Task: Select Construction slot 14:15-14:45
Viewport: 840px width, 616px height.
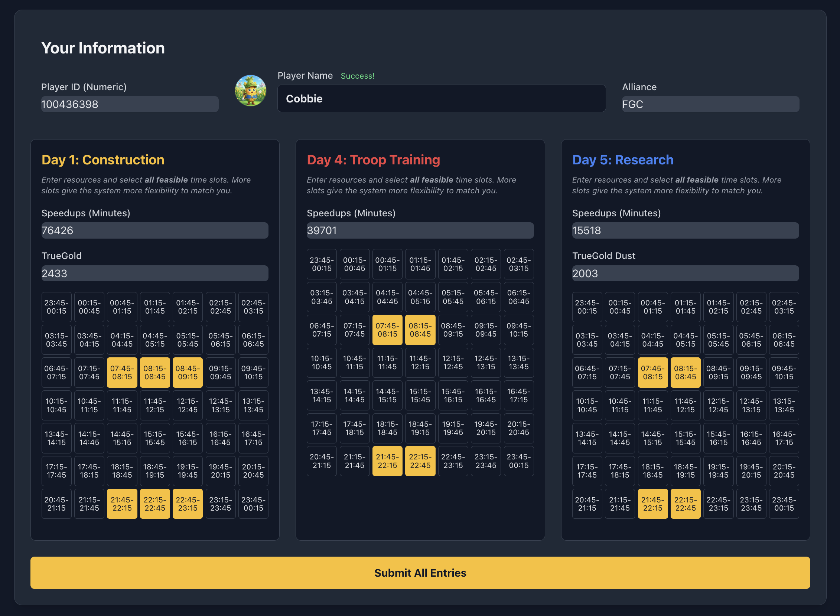Action: tap(89, 438)
